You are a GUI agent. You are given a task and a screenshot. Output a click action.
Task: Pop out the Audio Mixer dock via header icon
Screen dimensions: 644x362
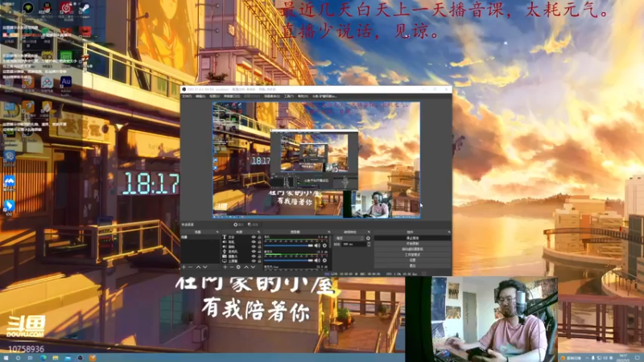tap(329, 232)
